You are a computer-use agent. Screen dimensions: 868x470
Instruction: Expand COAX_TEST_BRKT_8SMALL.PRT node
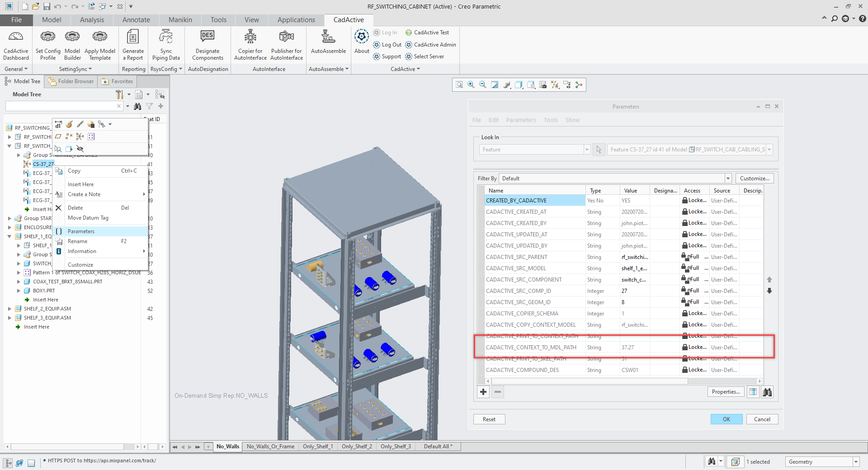(19, 282)
